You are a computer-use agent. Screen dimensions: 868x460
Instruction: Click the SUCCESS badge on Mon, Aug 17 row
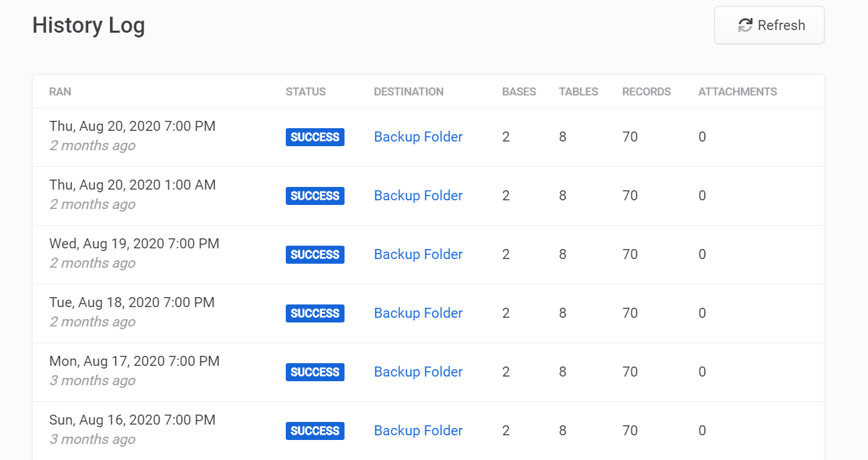tap(314, 372)
